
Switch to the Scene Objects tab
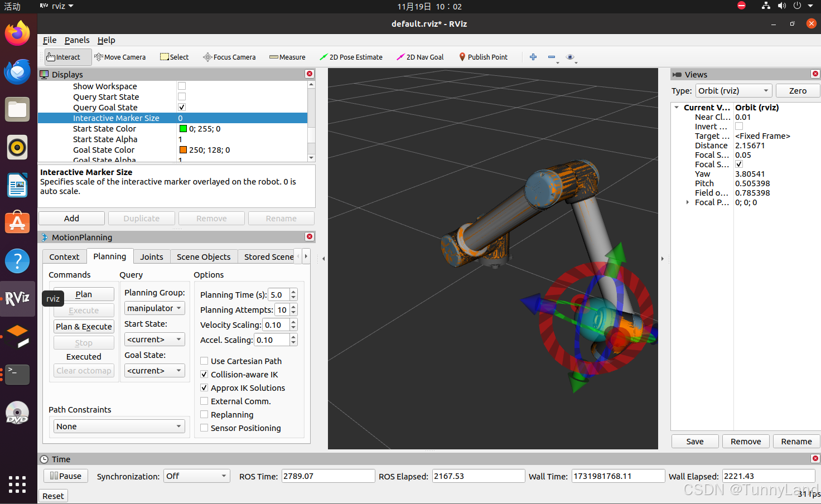pyautogui.click(x=204, y=256)
